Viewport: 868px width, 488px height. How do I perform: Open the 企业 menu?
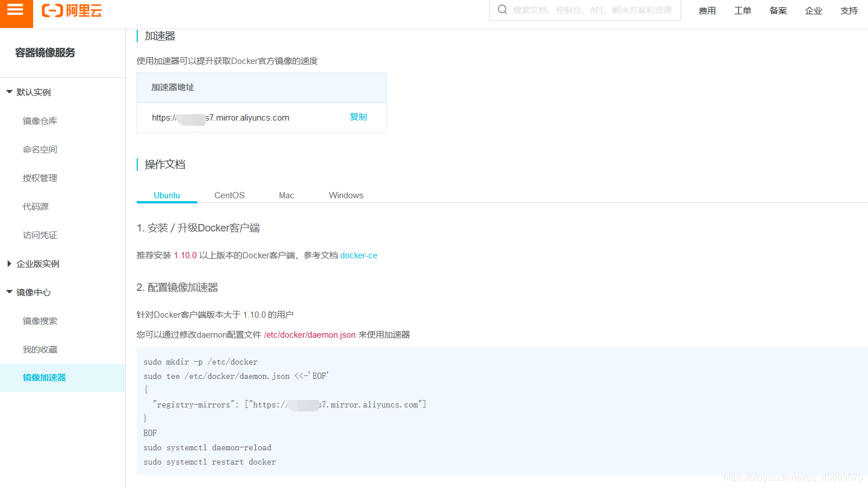814,11
